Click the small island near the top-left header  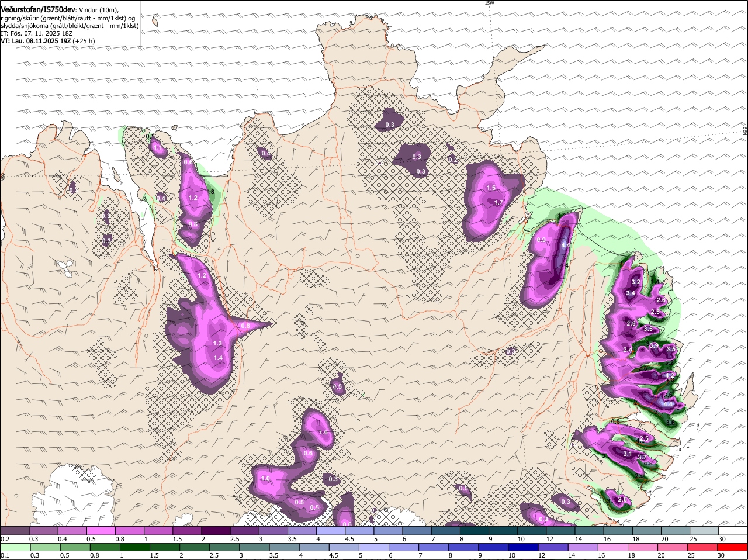coord(155,22)
